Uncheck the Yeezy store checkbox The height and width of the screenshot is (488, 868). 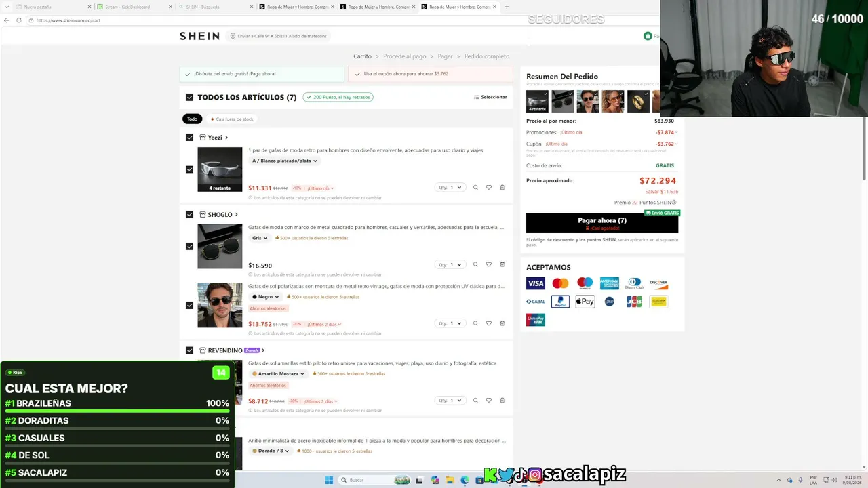coord(189,138)
